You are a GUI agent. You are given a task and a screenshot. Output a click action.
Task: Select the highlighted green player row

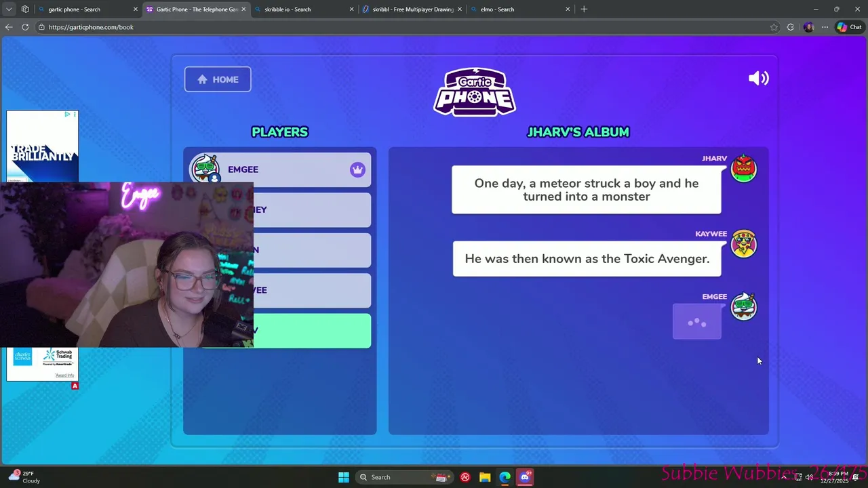312,330
